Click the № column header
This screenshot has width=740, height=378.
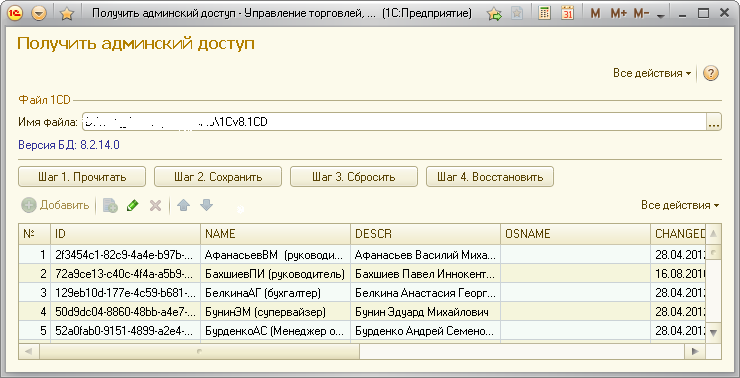(34, 234)
